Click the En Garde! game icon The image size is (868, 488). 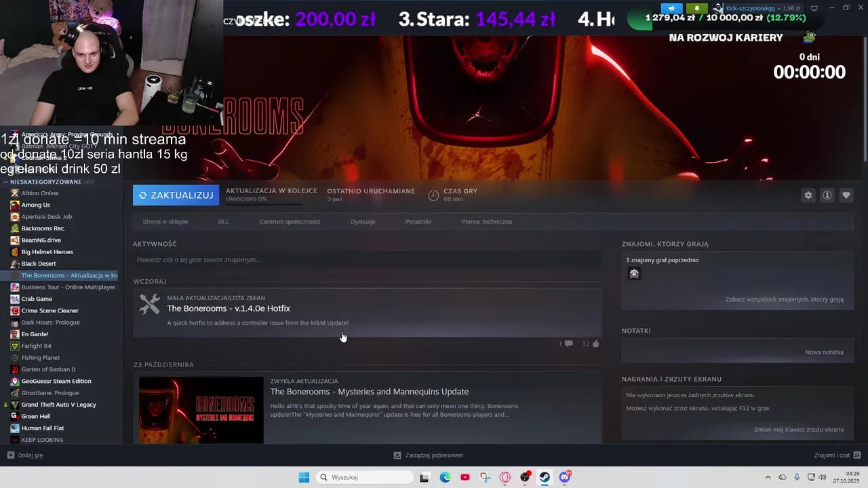click(x=15, y=334)
